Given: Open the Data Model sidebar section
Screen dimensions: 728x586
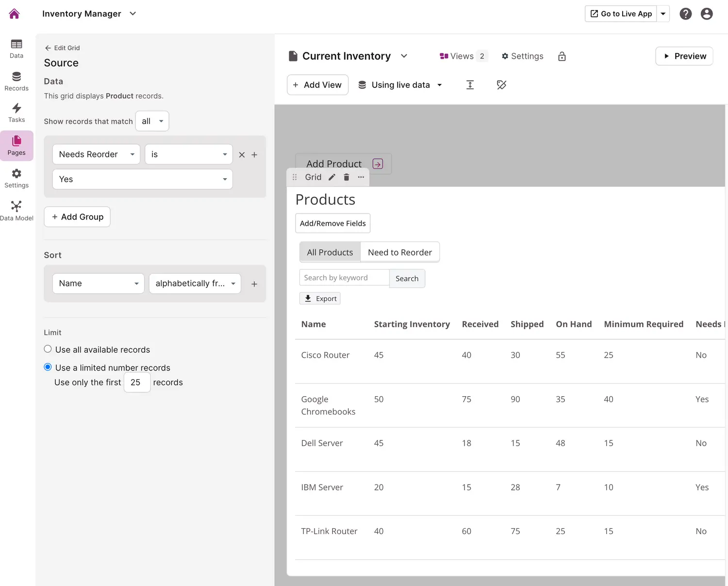Looking at the screenshot, I should (17, 211).
